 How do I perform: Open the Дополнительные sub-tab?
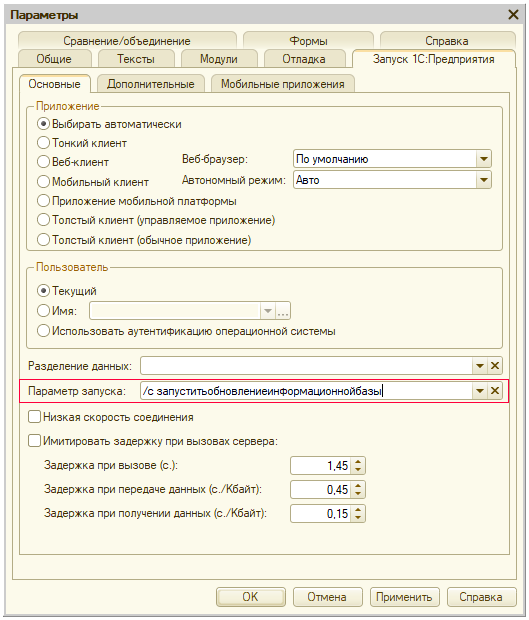[x=151, y=84]
